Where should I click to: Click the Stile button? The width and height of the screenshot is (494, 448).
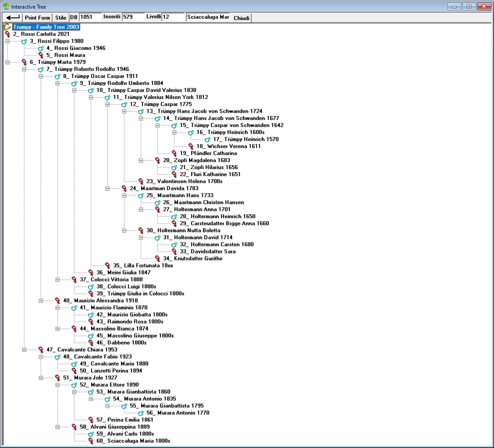60,18
